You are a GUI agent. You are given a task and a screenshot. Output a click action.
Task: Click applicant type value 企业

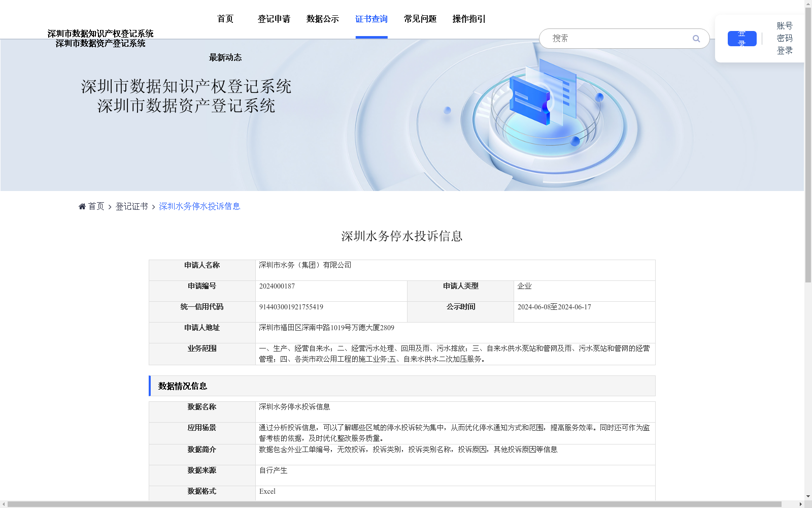525,286
